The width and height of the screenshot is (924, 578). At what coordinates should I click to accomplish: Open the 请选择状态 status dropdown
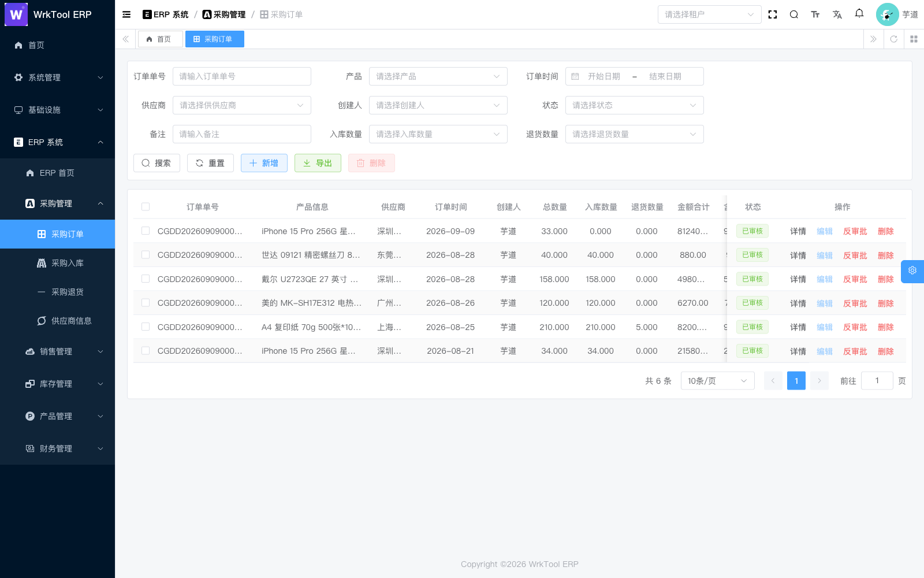(634, 105)
